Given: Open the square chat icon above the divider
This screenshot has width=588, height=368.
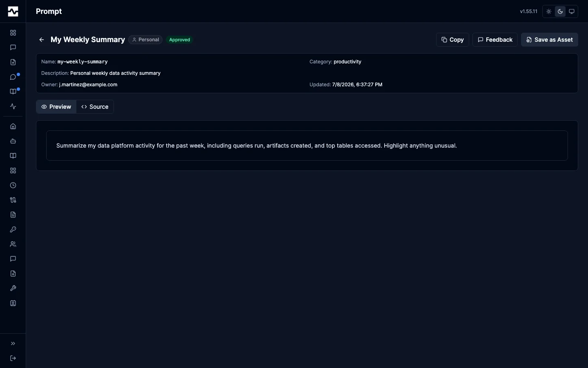Looking at the screenshot, I should coord(13,47).
